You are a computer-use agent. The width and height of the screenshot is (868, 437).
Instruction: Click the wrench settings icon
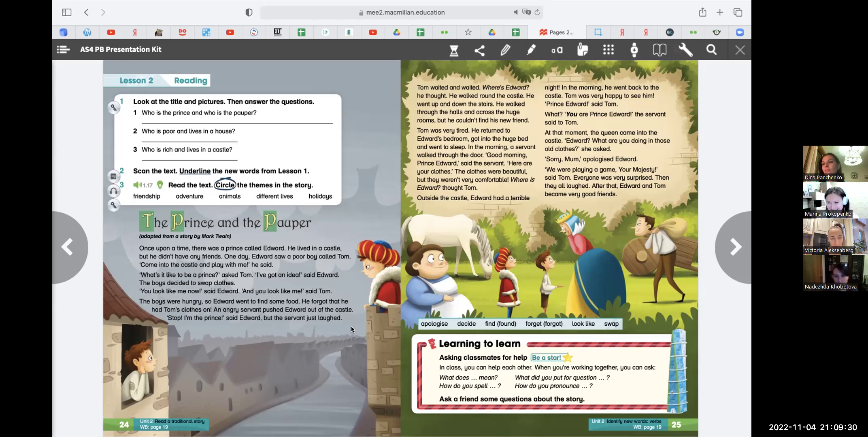click(685, 50)
